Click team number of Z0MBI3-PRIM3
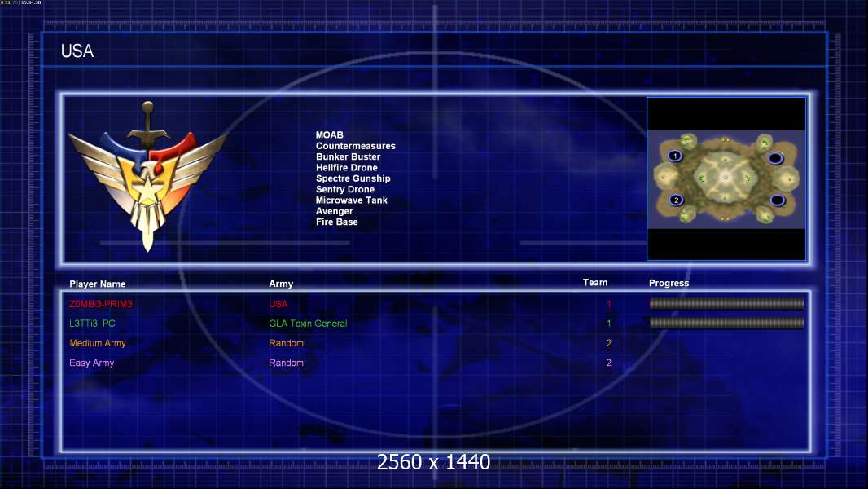868x489 pixels. click(x=609, y=304)
